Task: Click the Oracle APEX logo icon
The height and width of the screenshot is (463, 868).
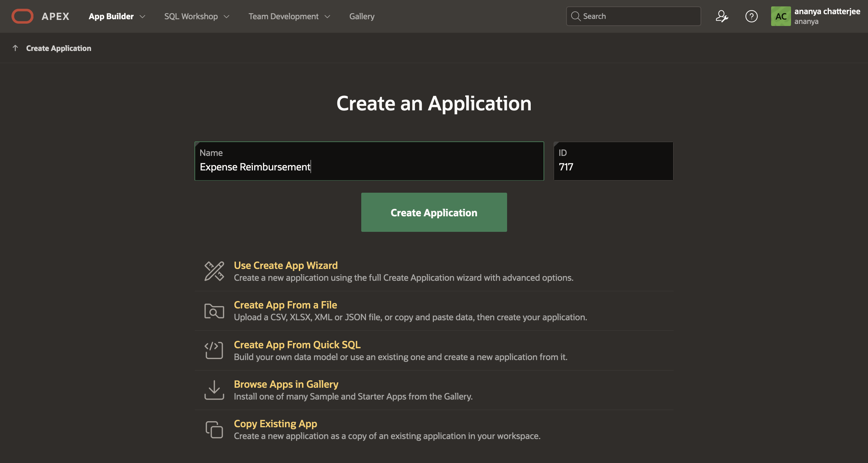Action: [22, 16]
